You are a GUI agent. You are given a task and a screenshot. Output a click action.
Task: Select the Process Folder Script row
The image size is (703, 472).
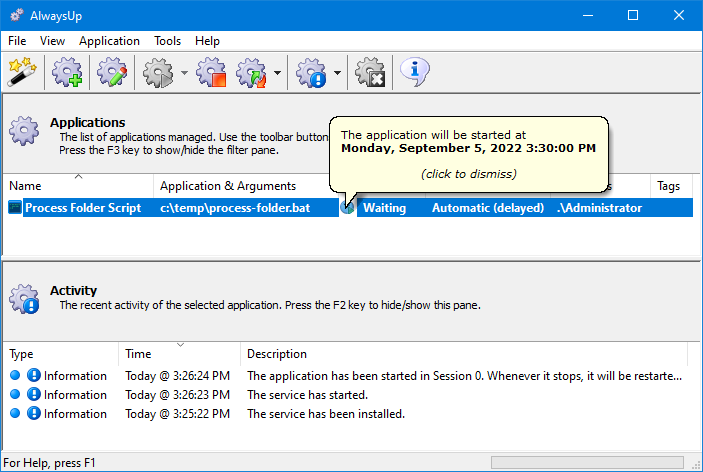pyautogui.click(x=348, y=208)
